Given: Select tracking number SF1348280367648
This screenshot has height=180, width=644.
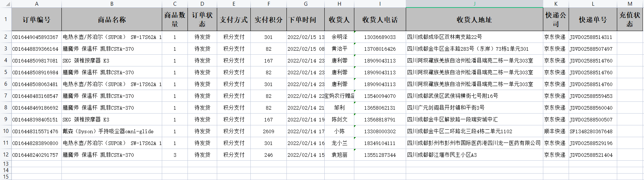Looking at the screenshot, I should pos(593,131).
